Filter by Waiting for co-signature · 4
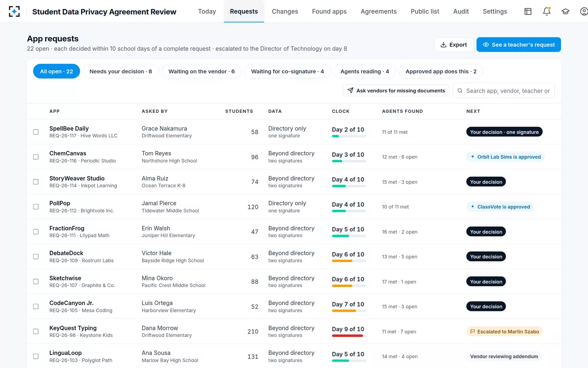This screenshot has width=588, height=368. 287,71
